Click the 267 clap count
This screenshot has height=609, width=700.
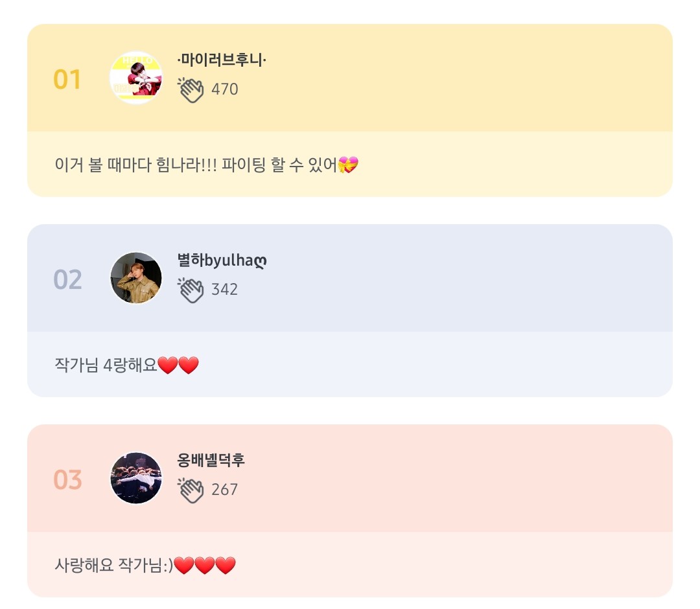click(225, 490)
